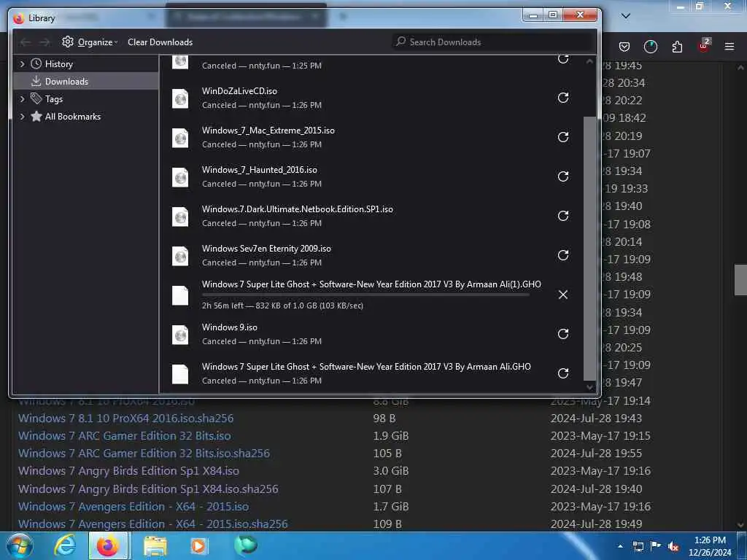Open Windows 7 Angry Birds Edition Sp1 X84.iso.sha256 link

tap(148, 489)
